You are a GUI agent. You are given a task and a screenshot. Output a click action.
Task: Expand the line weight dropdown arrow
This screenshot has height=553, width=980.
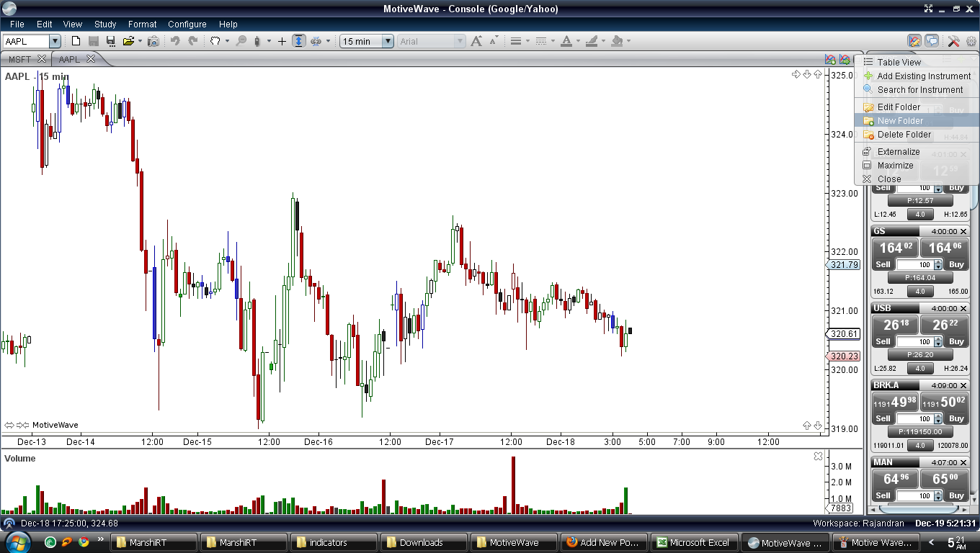coord(527,41)
